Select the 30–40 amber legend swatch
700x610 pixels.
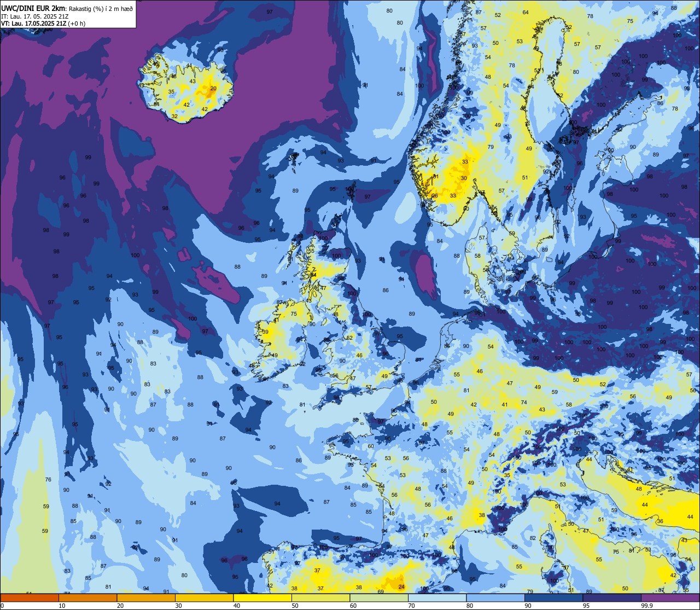(x=204, y=598)
